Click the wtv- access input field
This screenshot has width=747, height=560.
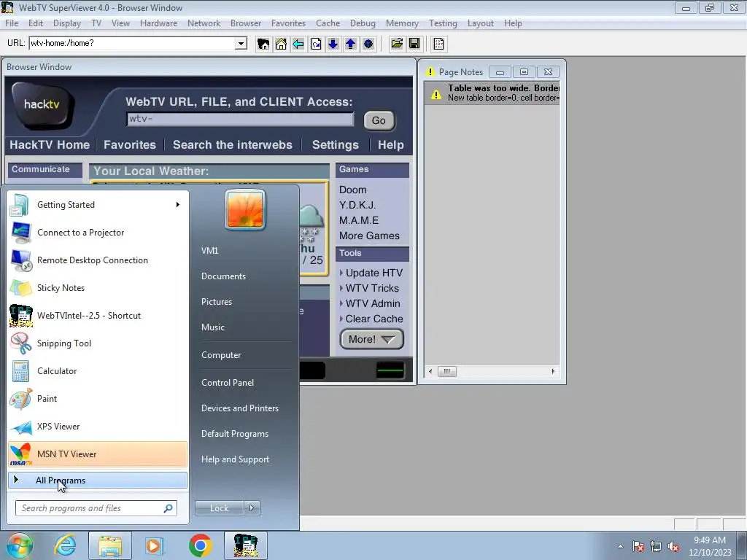(x=240, y=119)
